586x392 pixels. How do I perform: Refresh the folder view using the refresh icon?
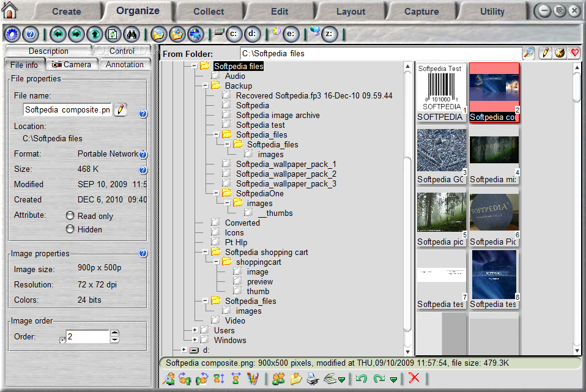tap(113, 35)
